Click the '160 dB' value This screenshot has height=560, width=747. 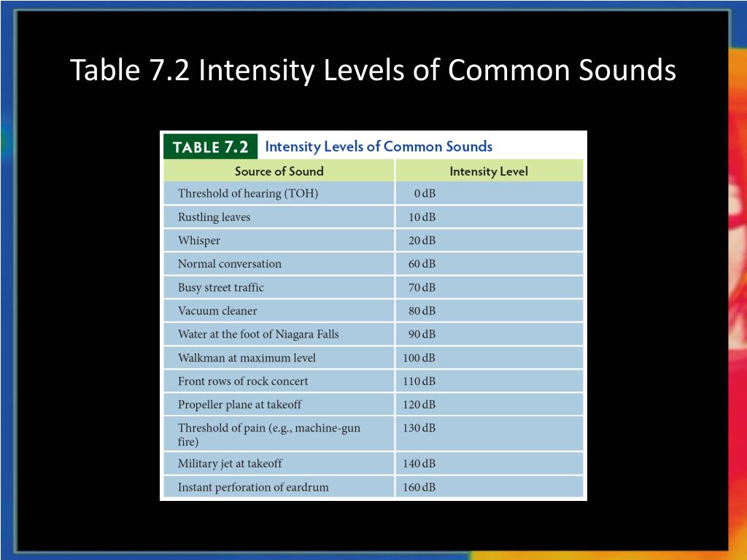click(419, 487)
